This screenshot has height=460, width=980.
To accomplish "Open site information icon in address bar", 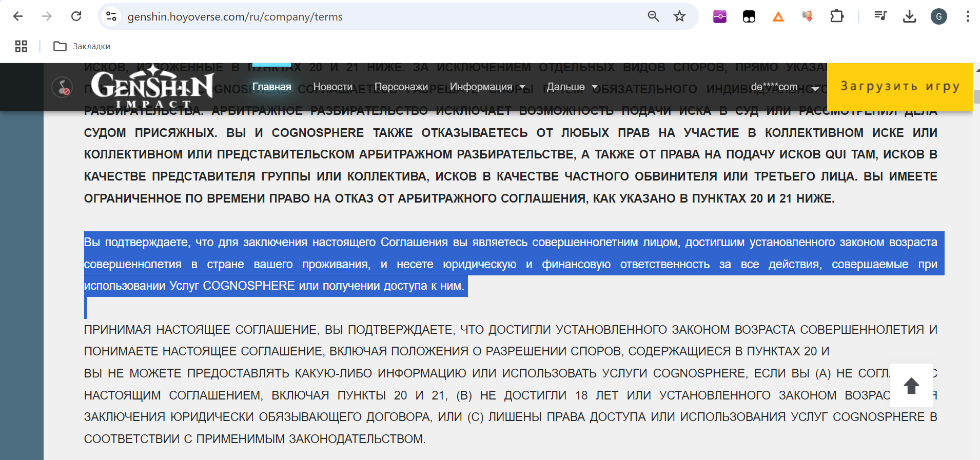I will (x=111, y=16).
